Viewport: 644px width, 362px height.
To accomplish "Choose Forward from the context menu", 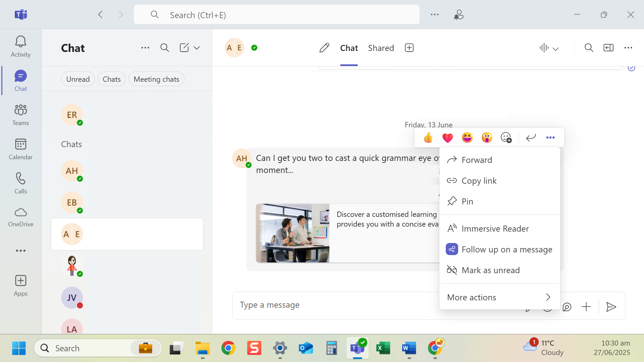I will 500,160.
